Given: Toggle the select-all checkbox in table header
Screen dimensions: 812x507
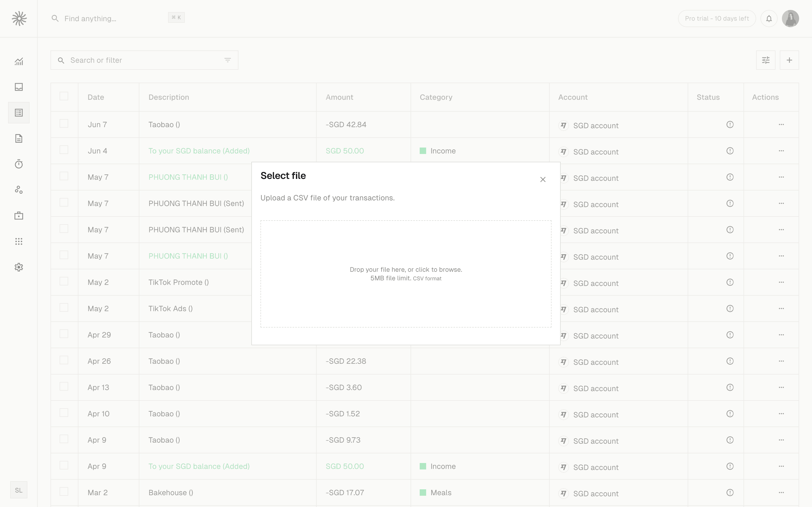Looking at the screenshot, I should pyautogui.click(x=64, y=96).
